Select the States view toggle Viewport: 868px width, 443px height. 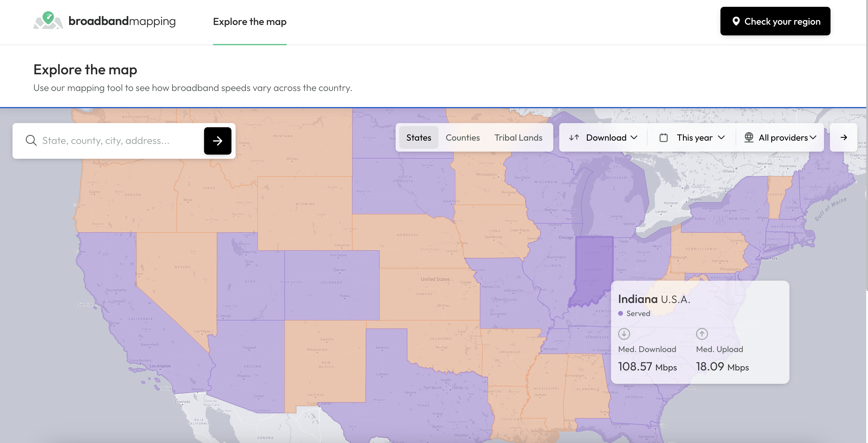click(419, 137)
